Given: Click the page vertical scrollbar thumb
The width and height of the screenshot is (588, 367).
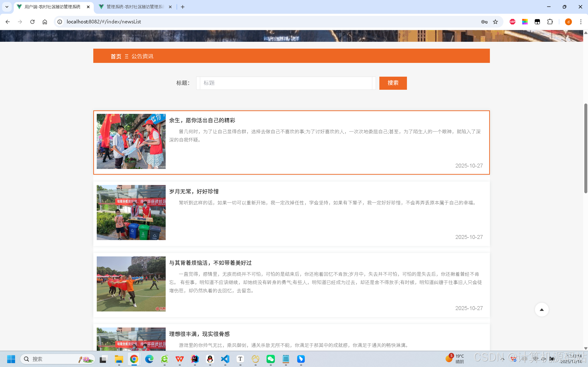Looking at the screenshot, I should pyautogui.click(x=585, y=148).
